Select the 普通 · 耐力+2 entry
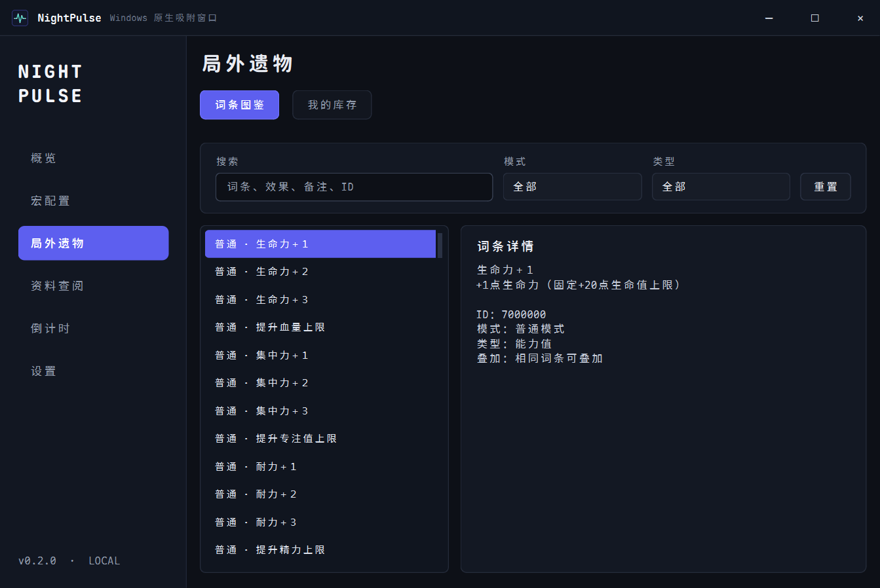 click(x=320, y=494)
